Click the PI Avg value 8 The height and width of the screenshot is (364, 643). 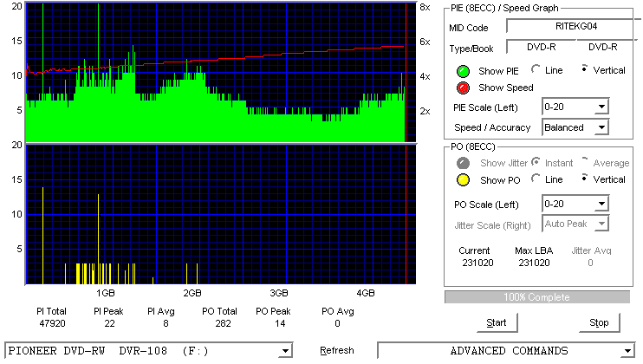tap(166, 323)
